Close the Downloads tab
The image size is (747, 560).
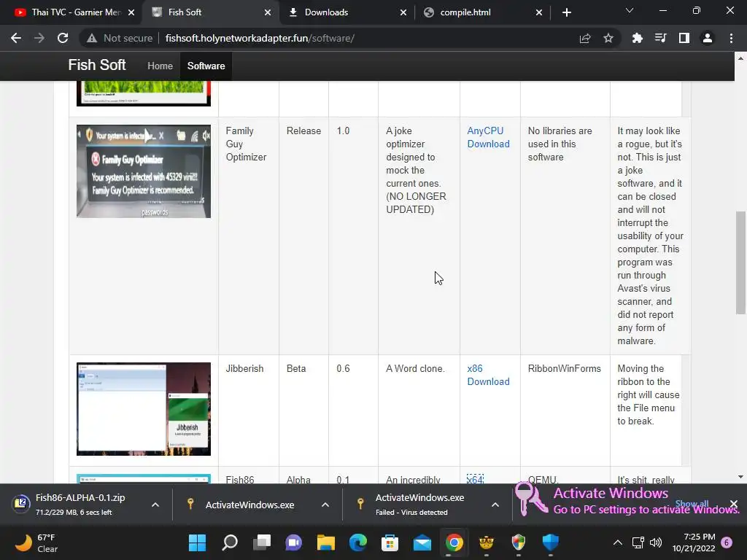[x=403, y=12]
